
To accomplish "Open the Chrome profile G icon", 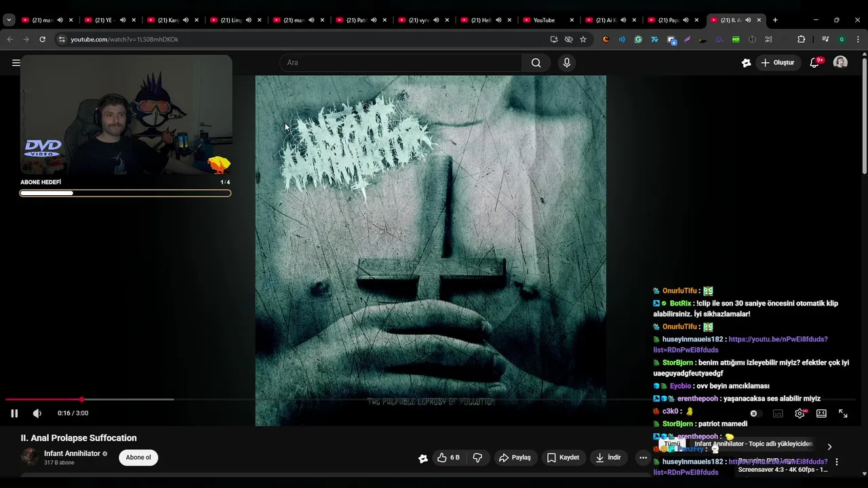I will (x=842, y=39).
